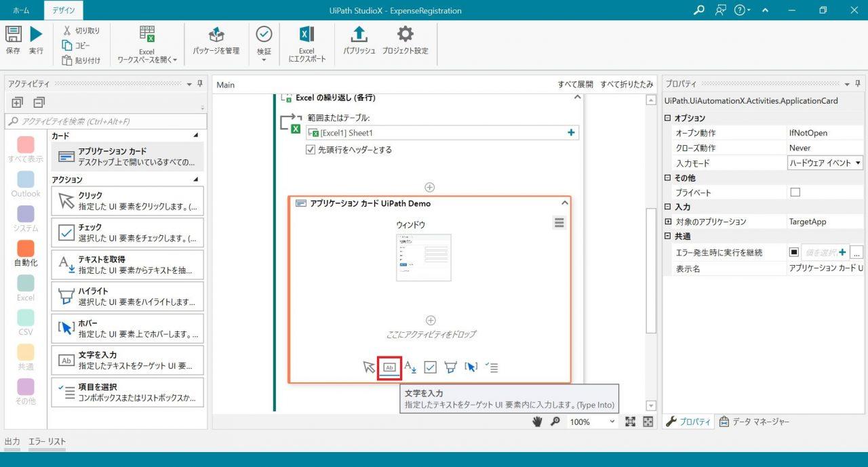The height and width of the screenshot is (467, 868).
Task: Add Hover activity from the card's quick icons
Action: tap(471, 367)
